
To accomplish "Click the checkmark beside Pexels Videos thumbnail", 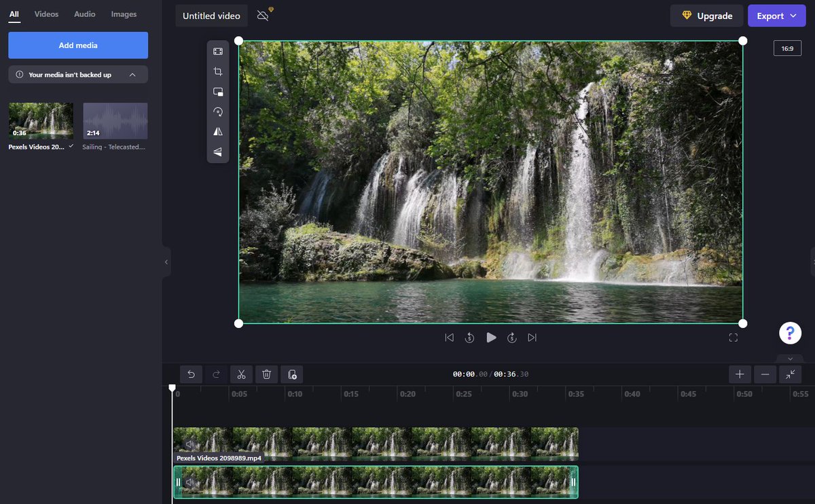I will click(71, 146).
